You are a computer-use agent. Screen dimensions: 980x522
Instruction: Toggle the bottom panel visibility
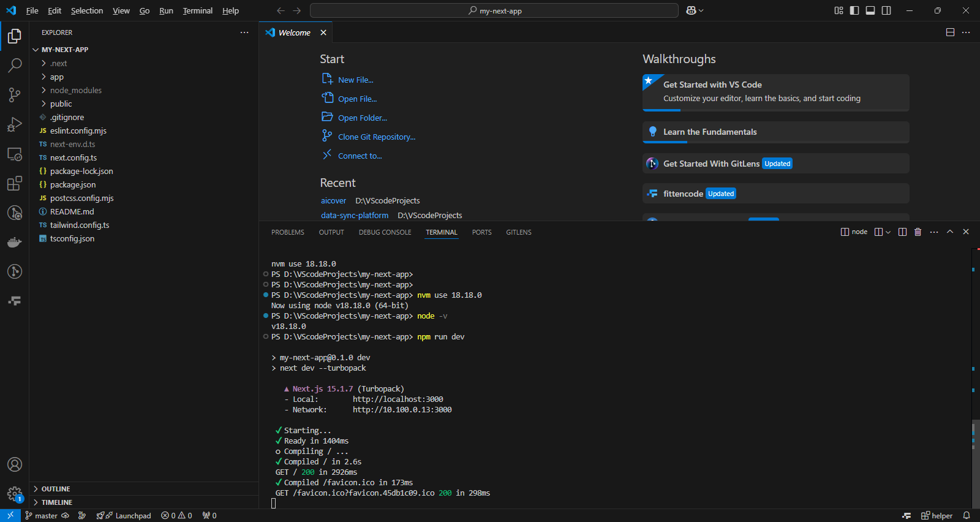870,10
